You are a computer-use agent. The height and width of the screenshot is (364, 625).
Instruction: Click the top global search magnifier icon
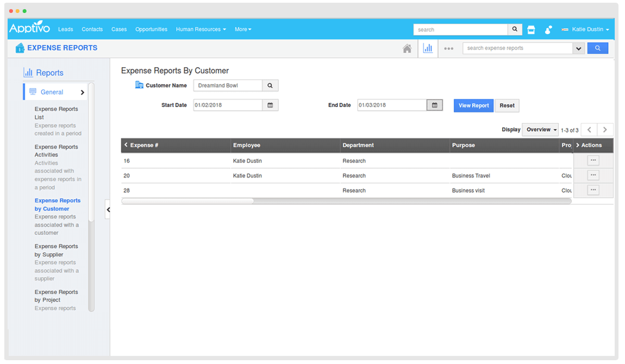point(515,29)
